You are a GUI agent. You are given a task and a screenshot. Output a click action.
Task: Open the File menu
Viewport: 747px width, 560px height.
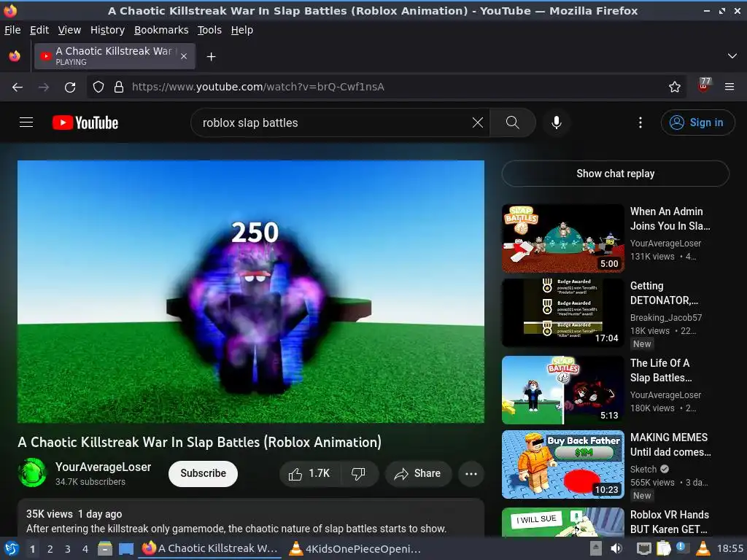click(x=12, y=30)
